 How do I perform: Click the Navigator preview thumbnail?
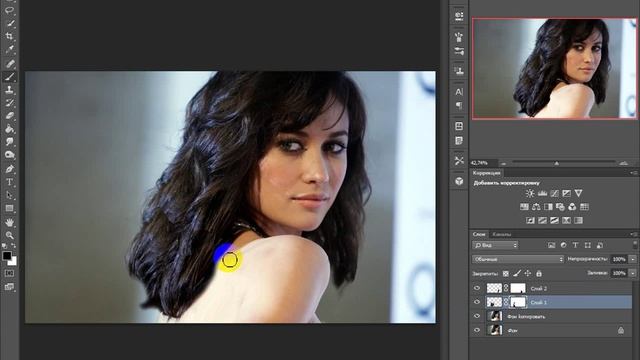(x=554, y=69)
